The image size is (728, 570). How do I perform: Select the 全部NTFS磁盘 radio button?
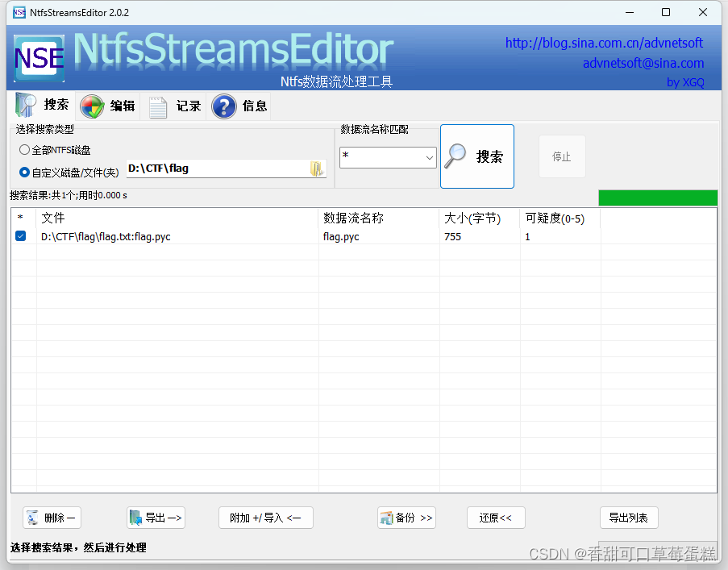tap(24, 150)
